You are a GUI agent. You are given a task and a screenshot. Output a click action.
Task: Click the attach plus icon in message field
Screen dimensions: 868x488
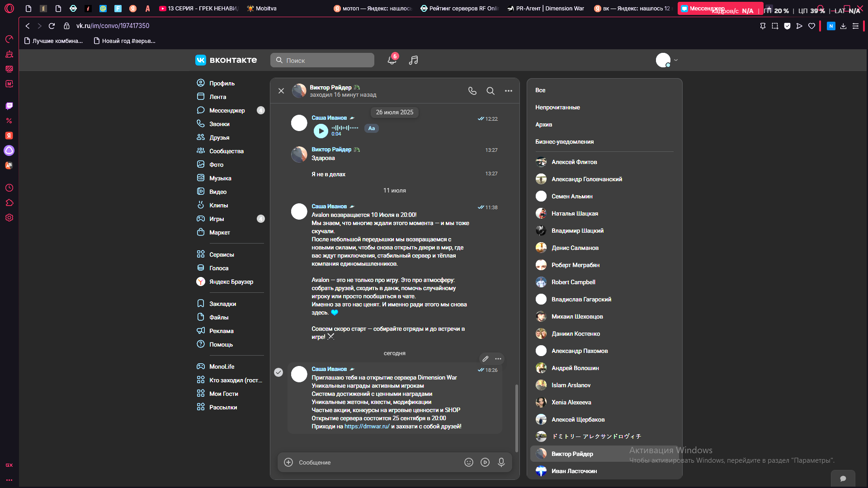(288, 462)
